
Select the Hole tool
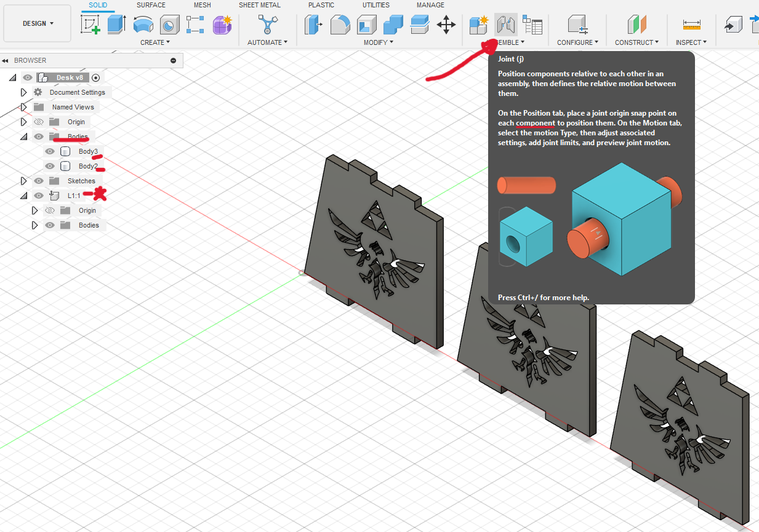pos(169,25)
